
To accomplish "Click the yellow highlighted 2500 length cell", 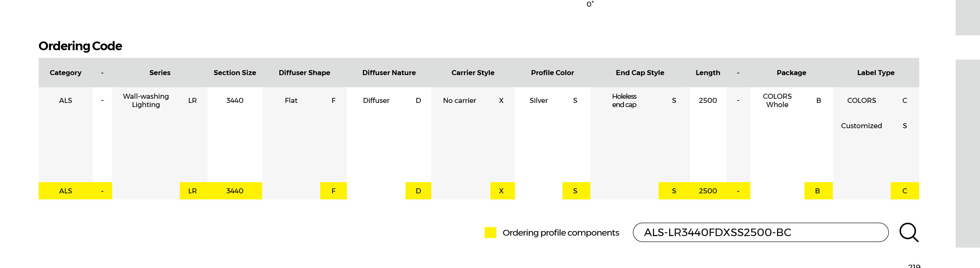I will tap(708, 191).
